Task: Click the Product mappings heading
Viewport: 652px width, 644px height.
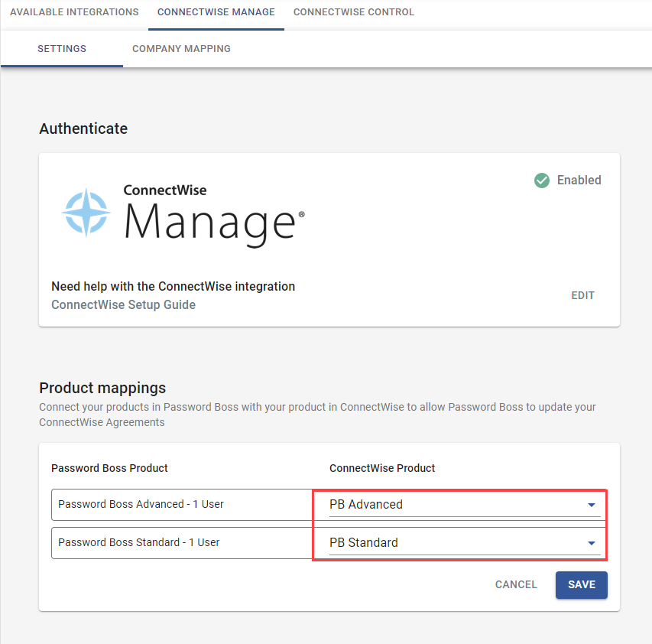Action: (102, 388)
